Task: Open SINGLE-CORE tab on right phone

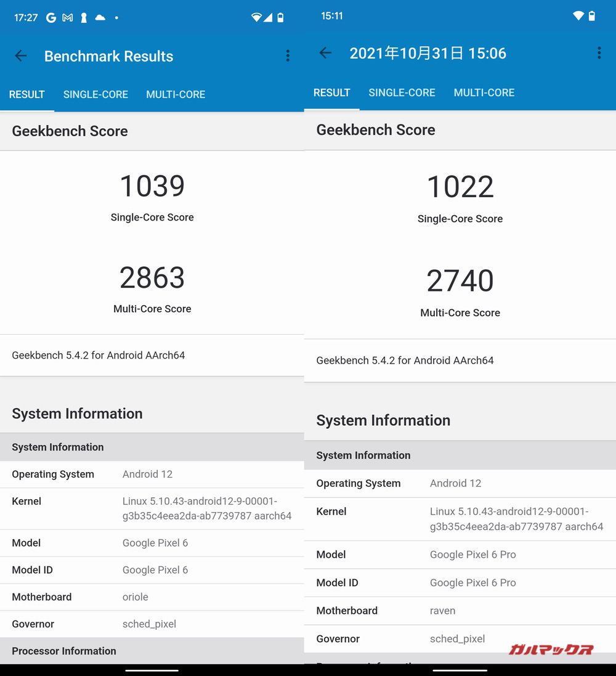Action: 402,92
